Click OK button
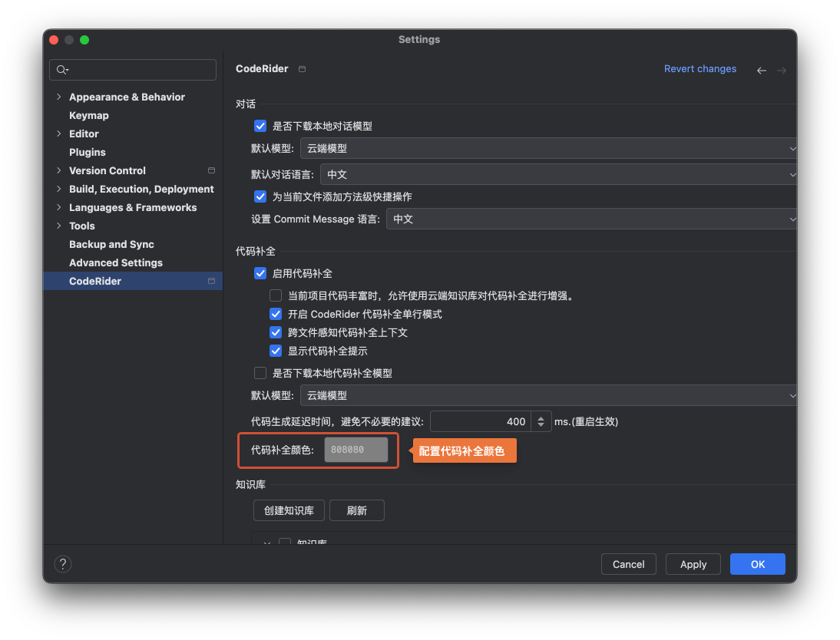Screen dimensions: 840x640 coord(758,564)
